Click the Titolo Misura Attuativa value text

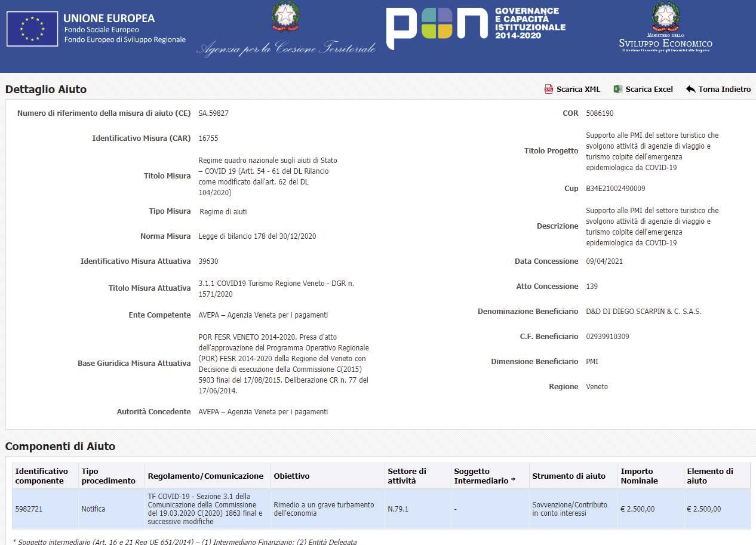coord(276,289)
